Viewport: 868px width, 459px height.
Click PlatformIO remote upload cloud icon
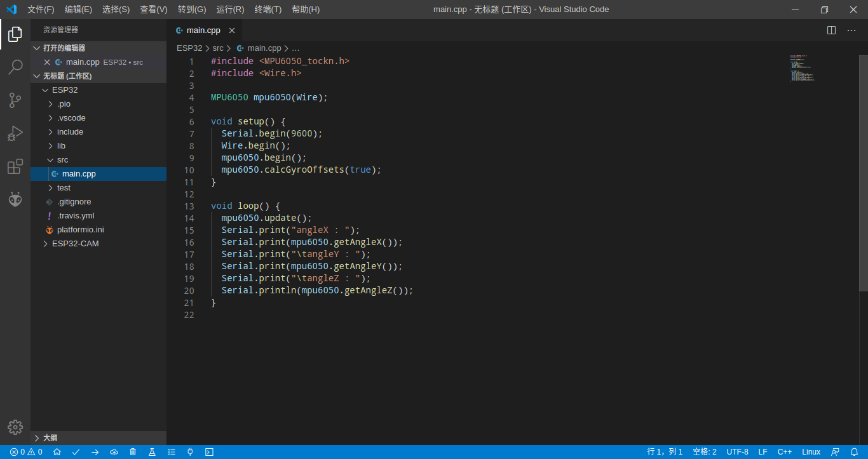click(x=114, y=452)
